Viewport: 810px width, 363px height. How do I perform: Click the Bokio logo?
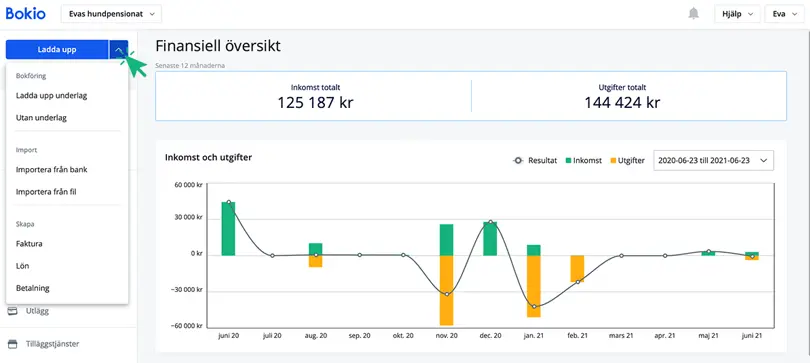(x=26, y=14)
